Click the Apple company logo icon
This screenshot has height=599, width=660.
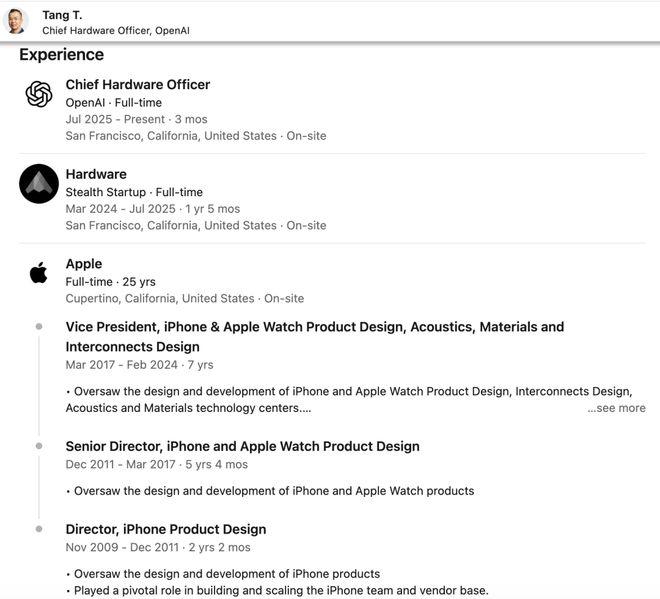pyautogui.click(x=39, y=272)
